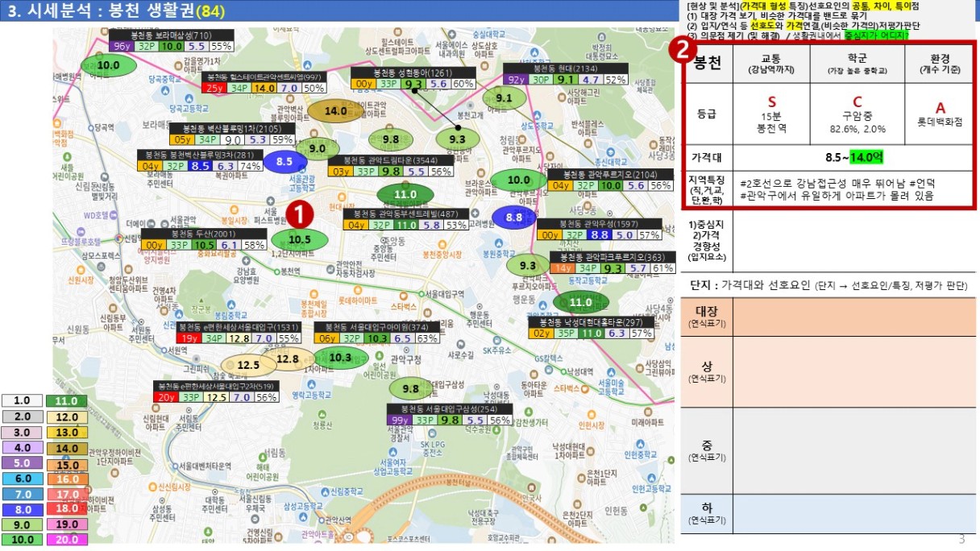Screen dimensions: 980x551
Task: Select the 교통 (강남역까지) column header
Action: pyautogui.click(x=770, y=64)
